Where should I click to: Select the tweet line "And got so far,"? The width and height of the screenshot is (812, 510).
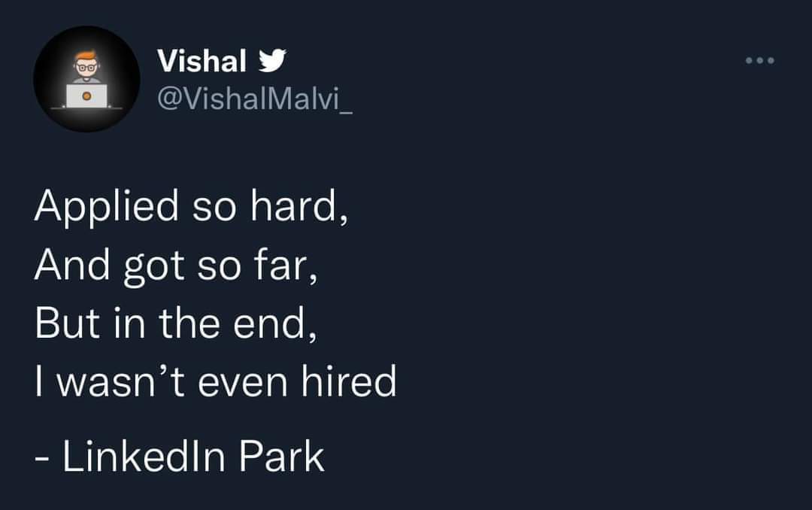176,266
